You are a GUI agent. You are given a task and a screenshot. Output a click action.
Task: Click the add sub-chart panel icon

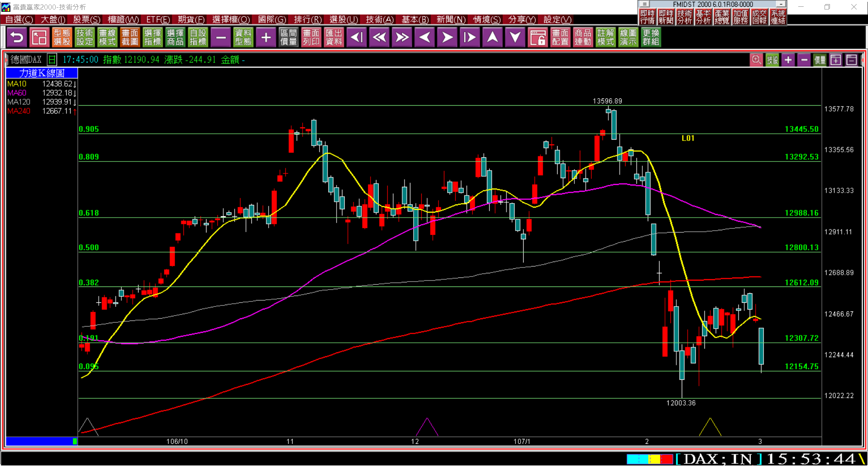835,60
